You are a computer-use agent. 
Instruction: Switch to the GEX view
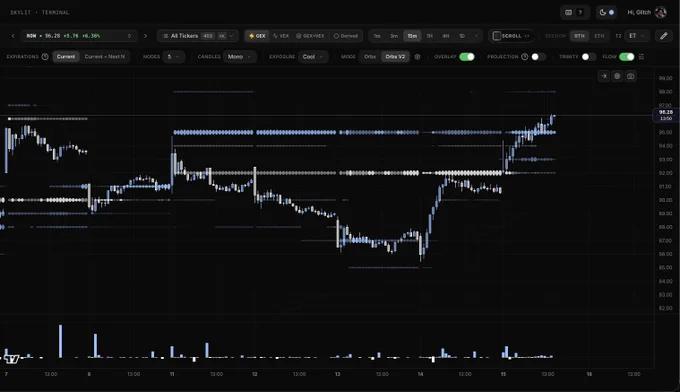pyautogui.click(x=257, y=36)
